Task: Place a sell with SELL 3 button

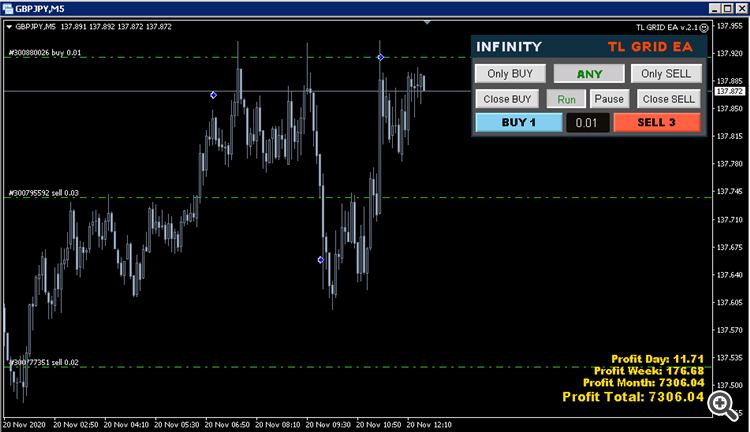Action: point(657,122)
